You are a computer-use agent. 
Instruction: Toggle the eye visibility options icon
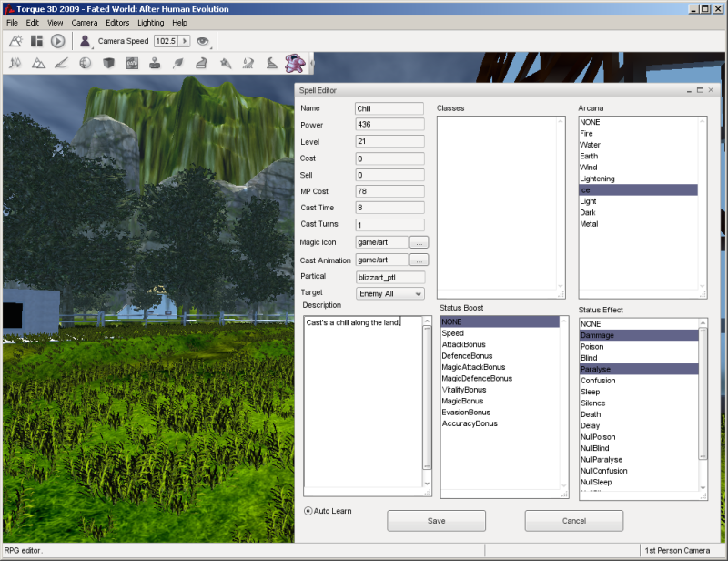pos(203,41)
